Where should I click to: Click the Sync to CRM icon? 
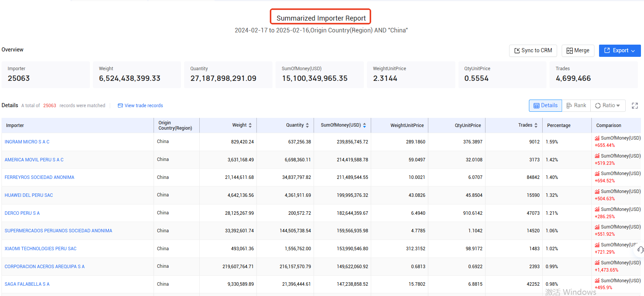[517, 51]
